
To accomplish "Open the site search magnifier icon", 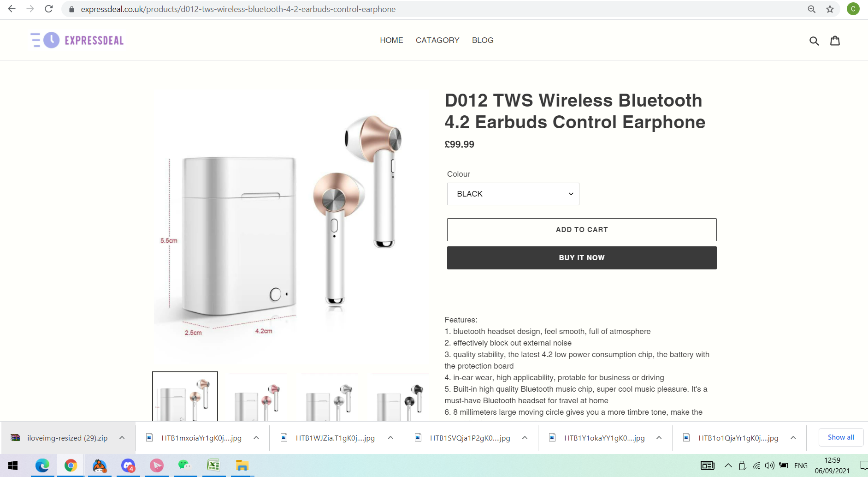I will coord(814,41).
